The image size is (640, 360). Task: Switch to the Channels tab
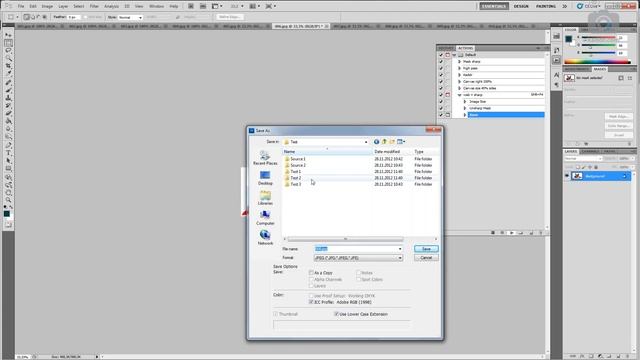(x=590, y=151)
